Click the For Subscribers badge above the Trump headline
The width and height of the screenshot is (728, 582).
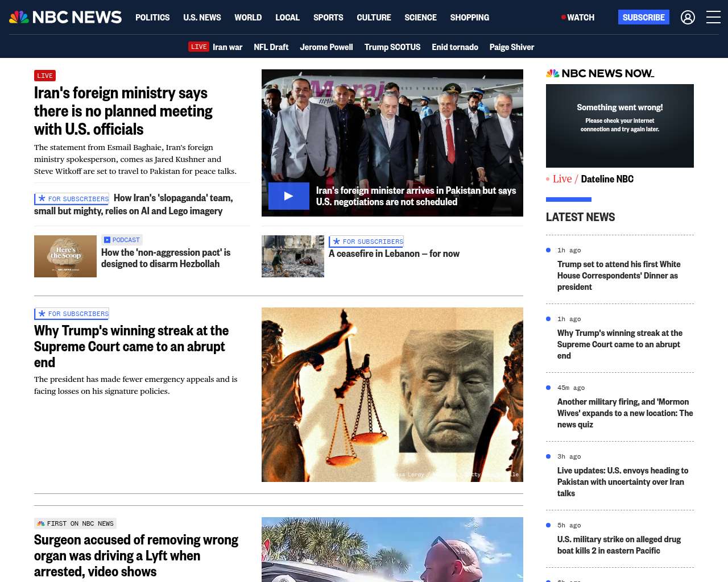click(72, 314)
